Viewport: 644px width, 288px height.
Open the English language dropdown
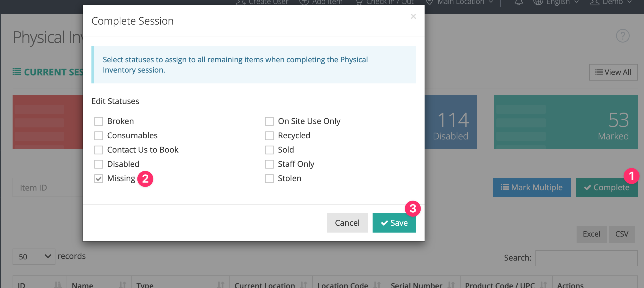556,2
